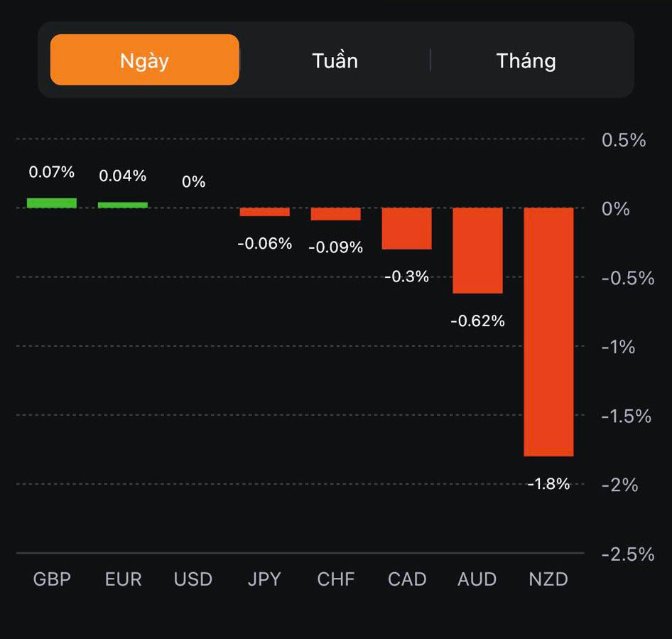Click the USD axis label
The height and width of the screenshot is (639, 672).
(x=193, y=579)
